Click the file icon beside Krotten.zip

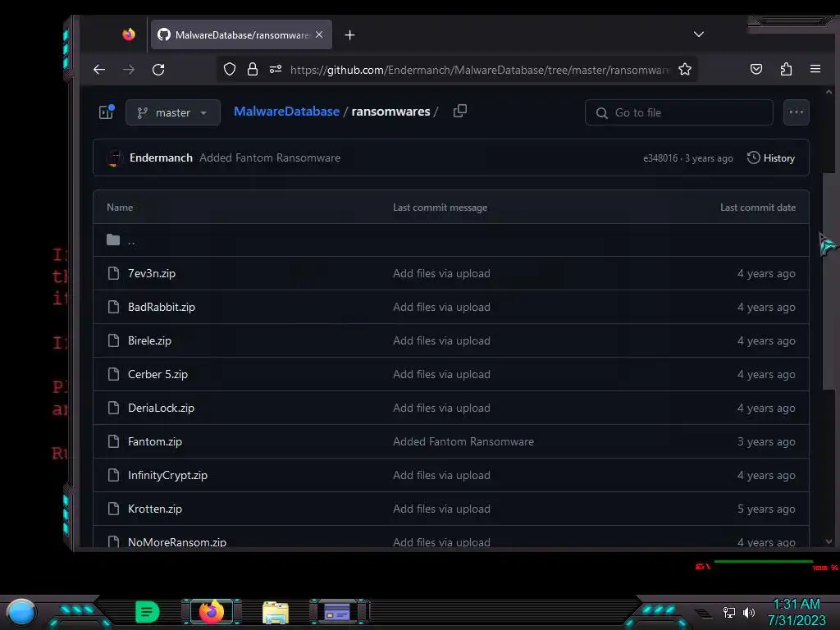coord(113,509)
